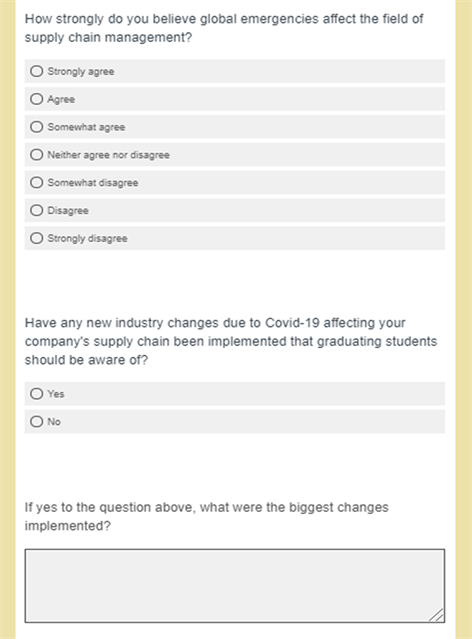Answer "Yes" to the Covid-19 changes question

pos(36,394)
